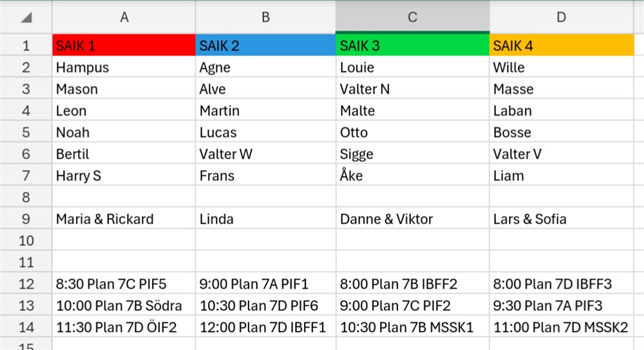Click the blue SAIK 2 cell
This screenshot has width=644, height=350.
coord(266,45)
